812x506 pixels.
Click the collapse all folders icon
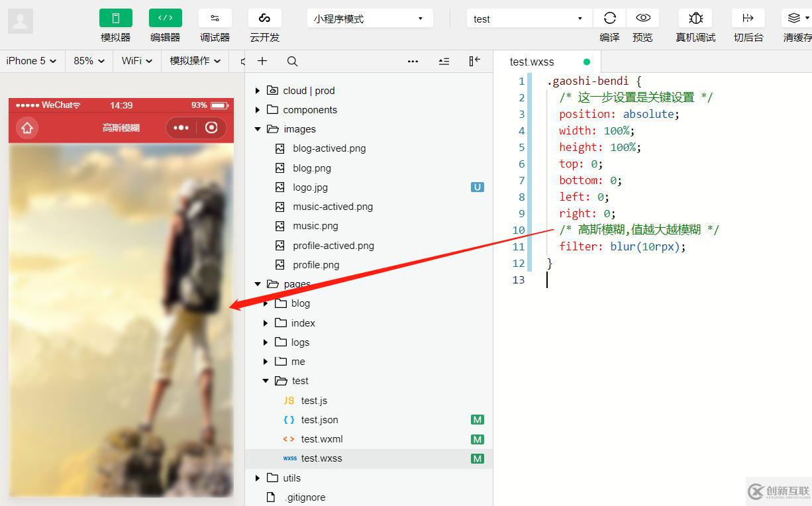pyautogui.click(x=444, y=61)
